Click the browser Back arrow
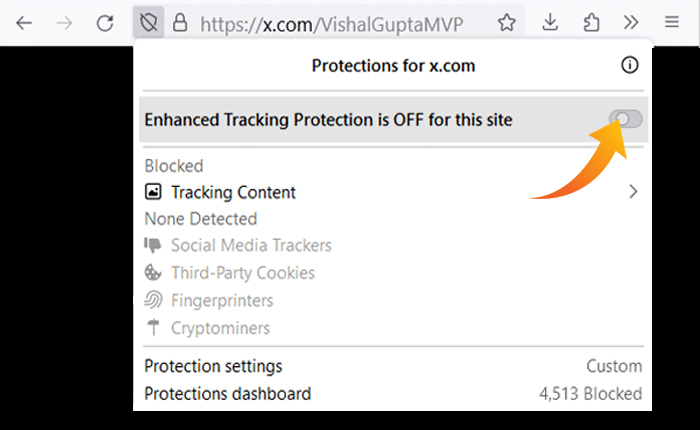The width and height of the screenshot is (700, 430). pos(24,22)
